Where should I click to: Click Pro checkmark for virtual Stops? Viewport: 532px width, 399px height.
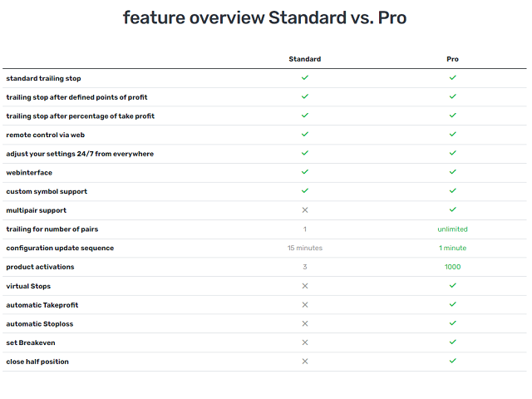pyautogui.click(x=452, y=286)
